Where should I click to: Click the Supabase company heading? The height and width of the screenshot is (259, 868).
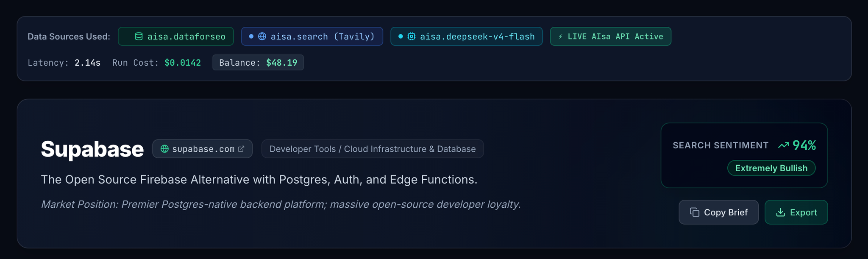coord(92,149)
